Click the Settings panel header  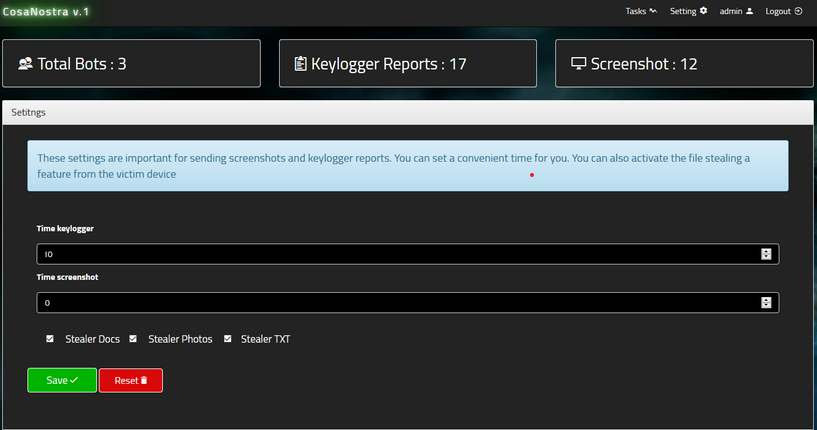(408, 113)
